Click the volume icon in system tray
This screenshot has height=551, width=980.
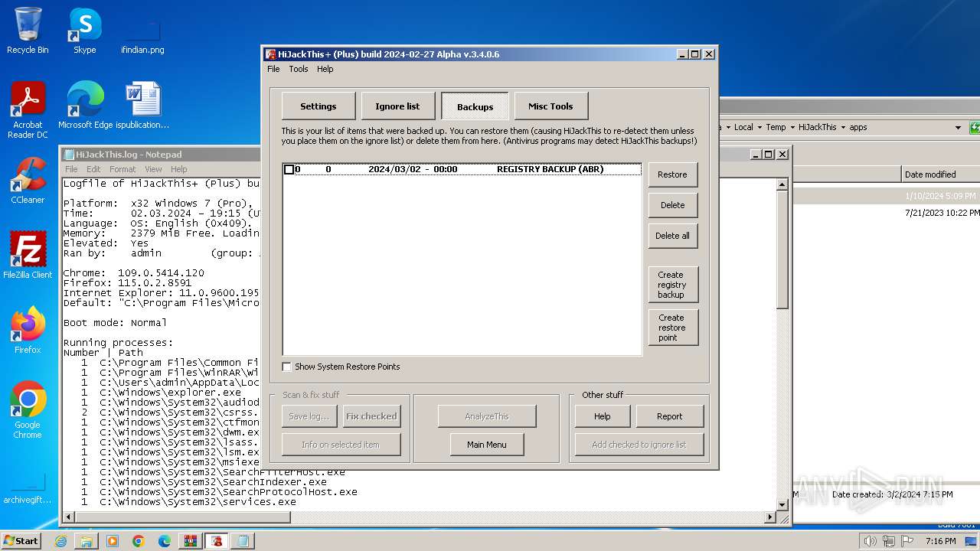[x=870, y=541]
